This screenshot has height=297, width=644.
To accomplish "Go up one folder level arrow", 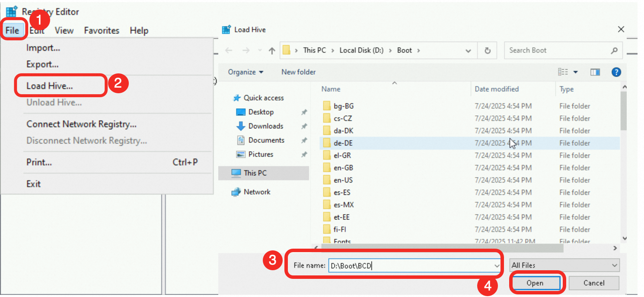I will [x=272, y=51].
